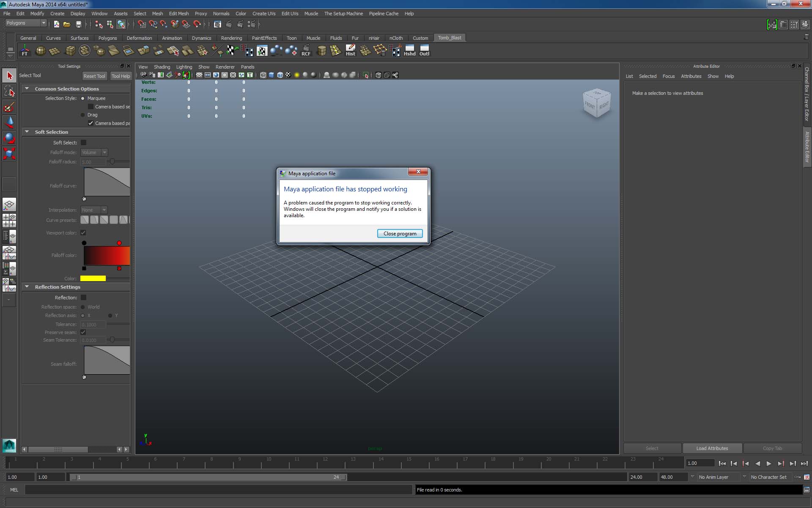Viewport: 812px width, 508px height.
Task: Click the yellow Color swatch
Action: click(x=93, y=279)
